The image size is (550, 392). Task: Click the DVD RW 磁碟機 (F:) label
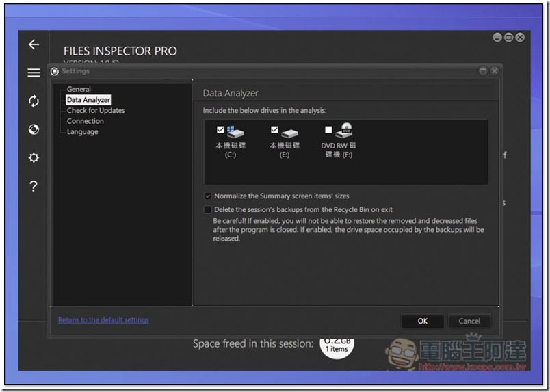(x=339, y=150)
